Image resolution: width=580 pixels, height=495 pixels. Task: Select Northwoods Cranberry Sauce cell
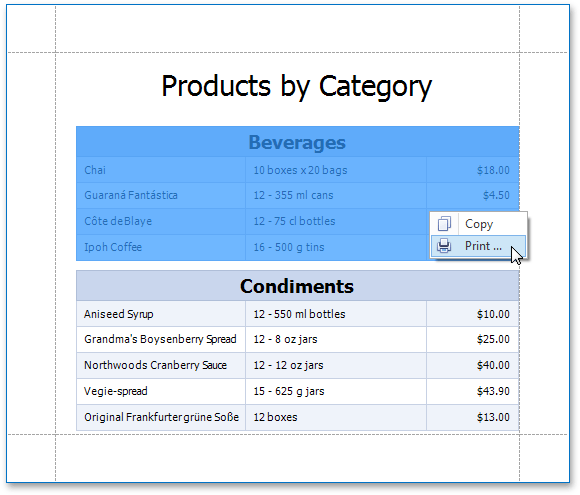pos(161,365)
